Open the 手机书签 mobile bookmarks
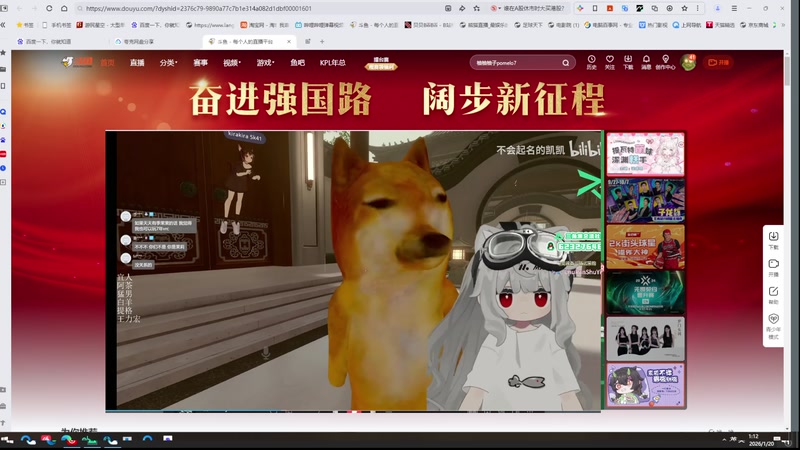Screen dimensions: 800x450 point(57,24)
